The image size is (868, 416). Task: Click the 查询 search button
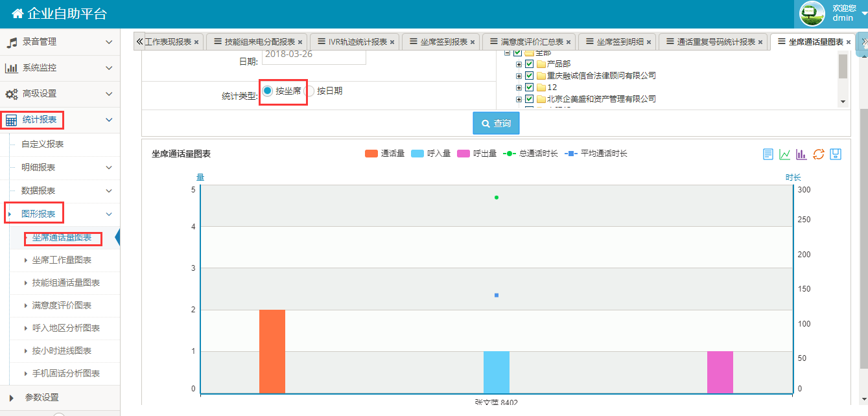point(496,123)
